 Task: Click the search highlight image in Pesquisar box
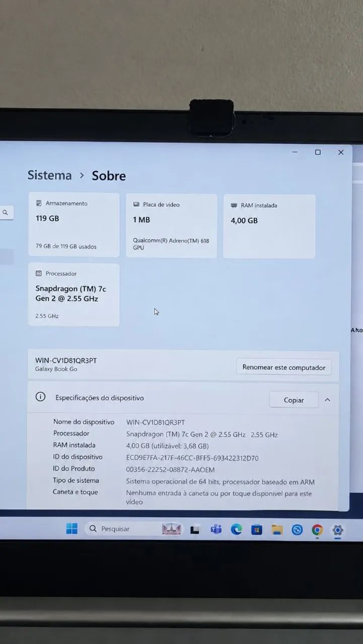click(172, 529)
